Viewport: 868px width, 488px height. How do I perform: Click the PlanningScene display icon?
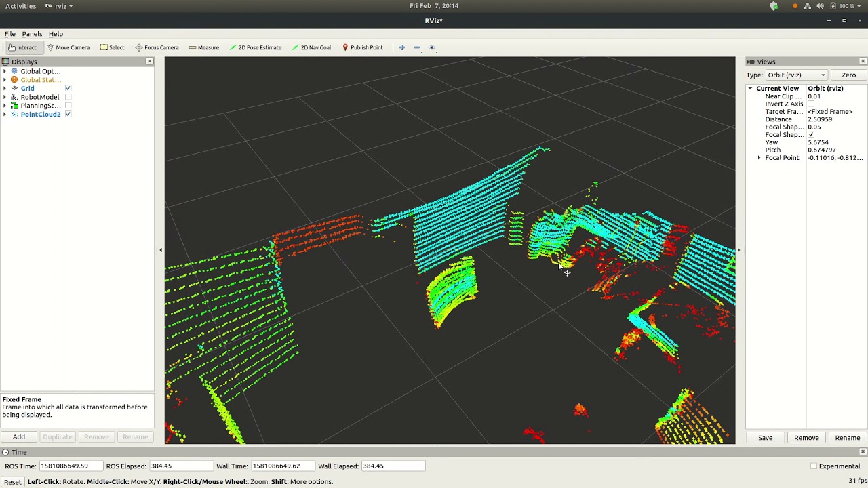coord(14,106)
